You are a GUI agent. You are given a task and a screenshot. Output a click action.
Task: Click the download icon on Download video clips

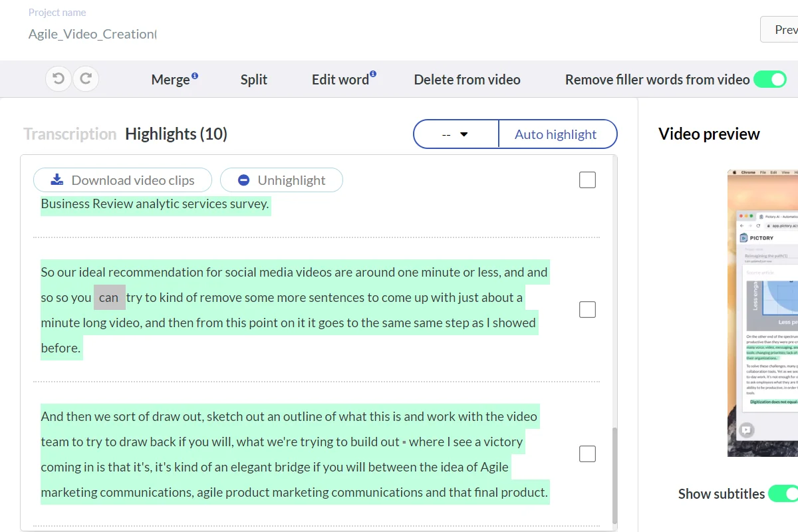[x=57, y=180]
